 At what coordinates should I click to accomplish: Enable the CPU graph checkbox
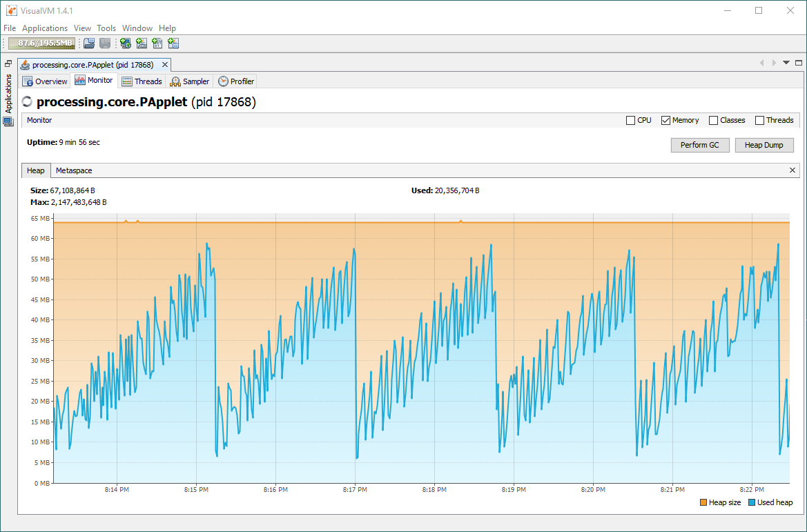(630, 120)
